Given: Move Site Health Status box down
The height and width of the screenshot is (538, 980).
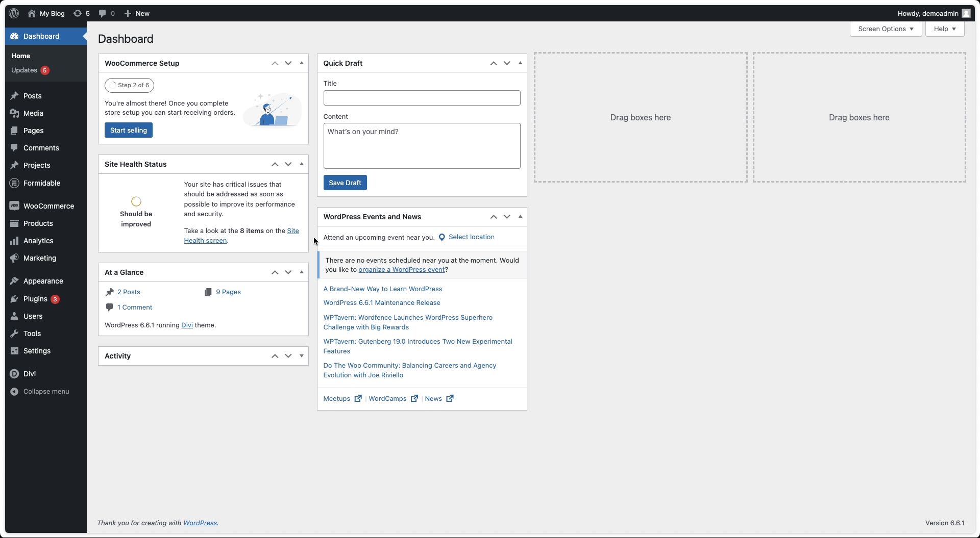Looking at the screenshot, I should [288, 164].
